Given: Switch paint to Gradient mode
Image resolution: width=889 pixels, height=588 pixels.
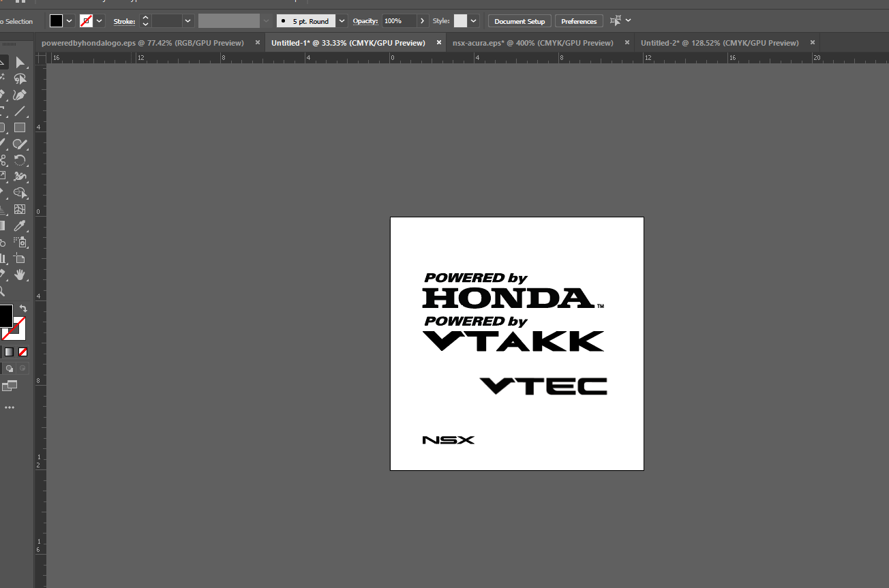Looking at the screenshot, I should click(x=9, y=352).
